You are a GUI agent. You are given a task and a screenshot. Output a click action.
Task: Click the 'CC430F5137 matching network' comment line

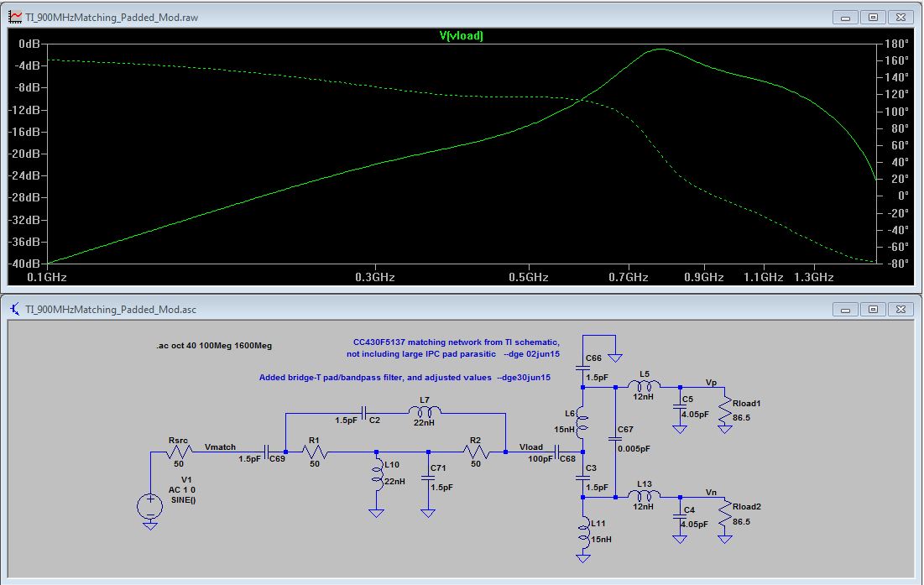(456, 342)
